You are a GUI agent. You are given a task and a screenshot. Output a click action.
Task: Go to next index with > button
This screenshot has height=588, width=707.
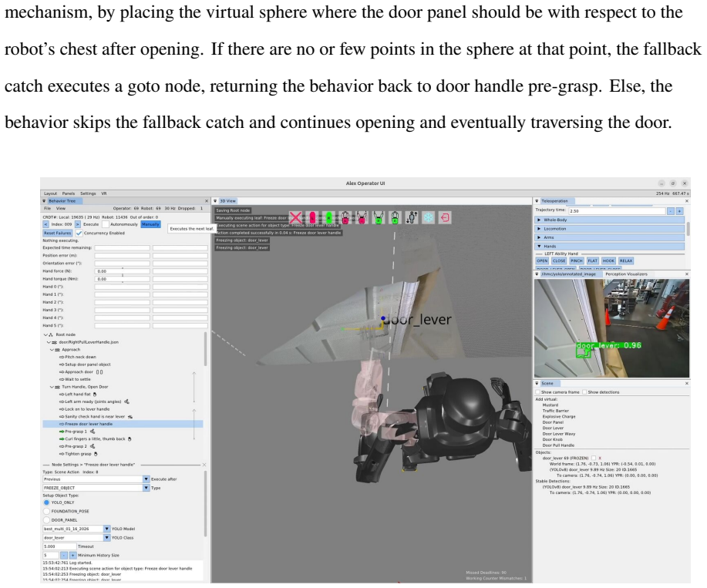pyautogui.click(x=78, y=224)
